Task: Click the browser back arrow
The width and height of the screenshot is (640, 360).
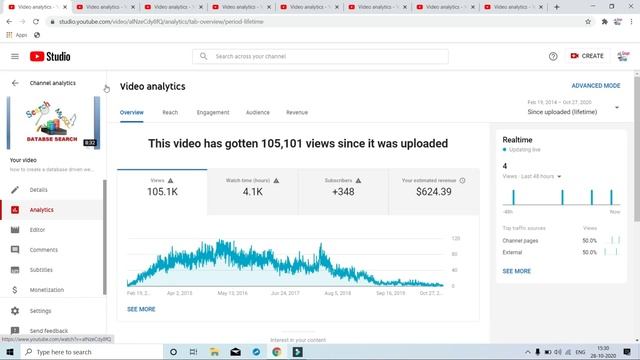Action: 9,22
